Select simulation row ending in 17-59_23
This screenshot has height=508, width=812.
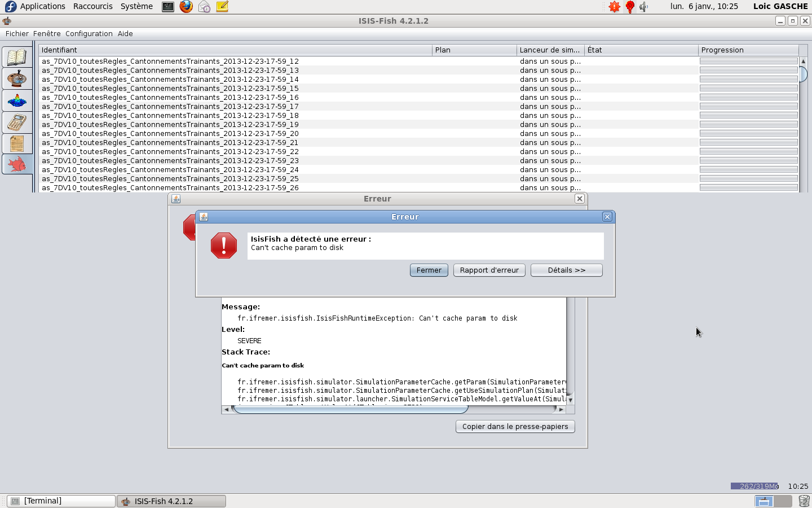click(x=419, y=161)
